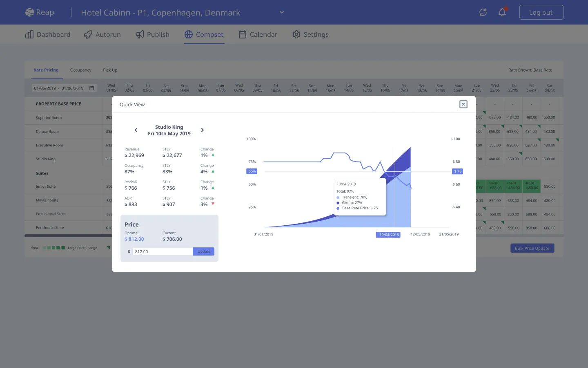
Task: Click the refresh sync icon in header
Action: point(483,12)
